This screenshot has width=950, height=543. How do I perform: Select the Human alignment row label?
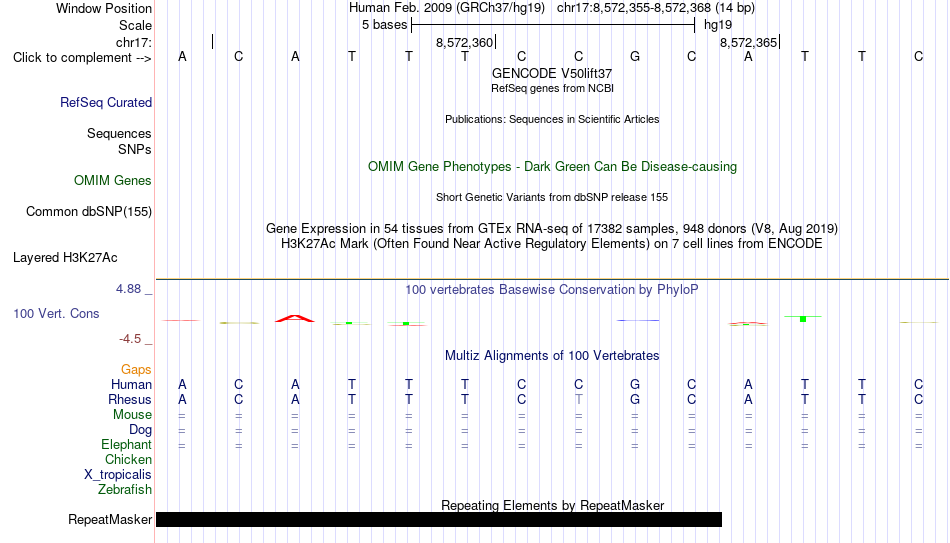131,384
